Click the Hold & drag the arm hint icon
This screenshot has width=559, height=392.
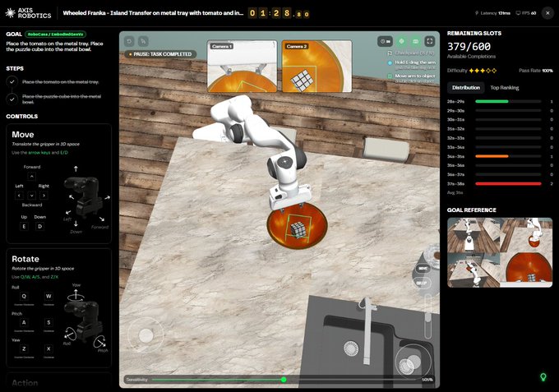coord(390,62)
